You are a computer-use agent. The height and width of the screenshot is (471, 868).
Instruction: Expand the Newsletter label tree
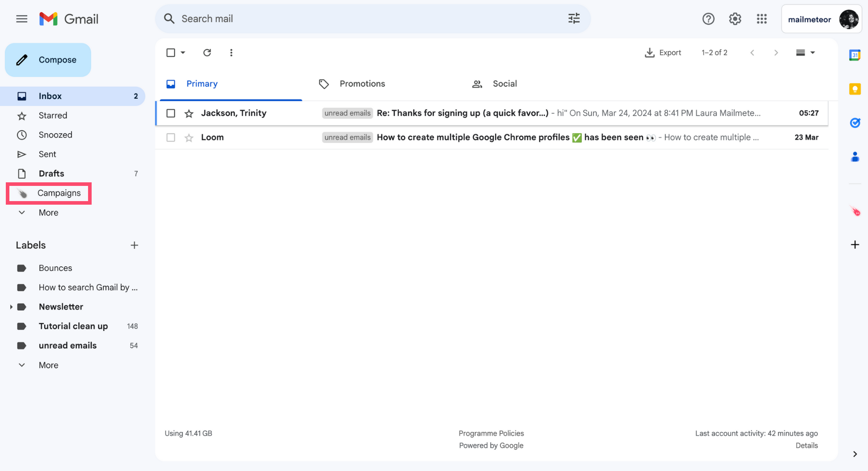click(11, 307)
